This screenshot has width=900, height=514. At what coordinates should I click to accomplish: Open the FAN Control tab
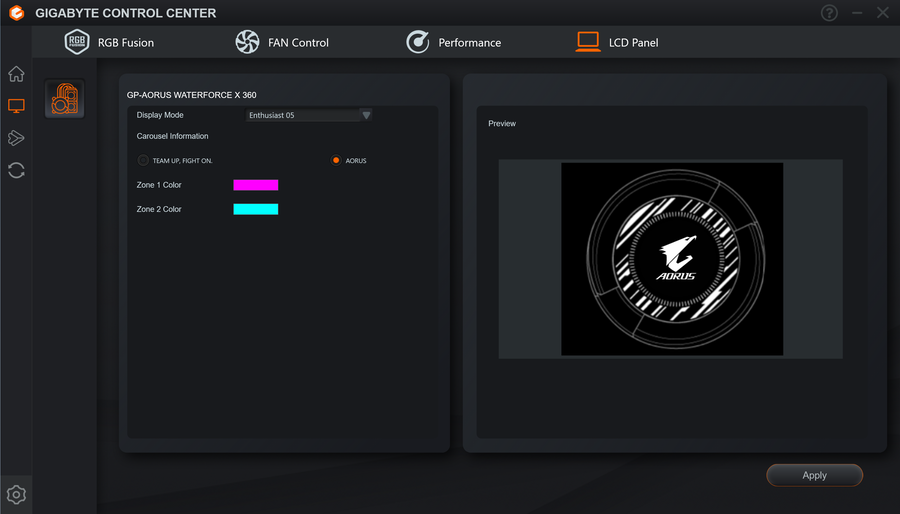(281, 42)
